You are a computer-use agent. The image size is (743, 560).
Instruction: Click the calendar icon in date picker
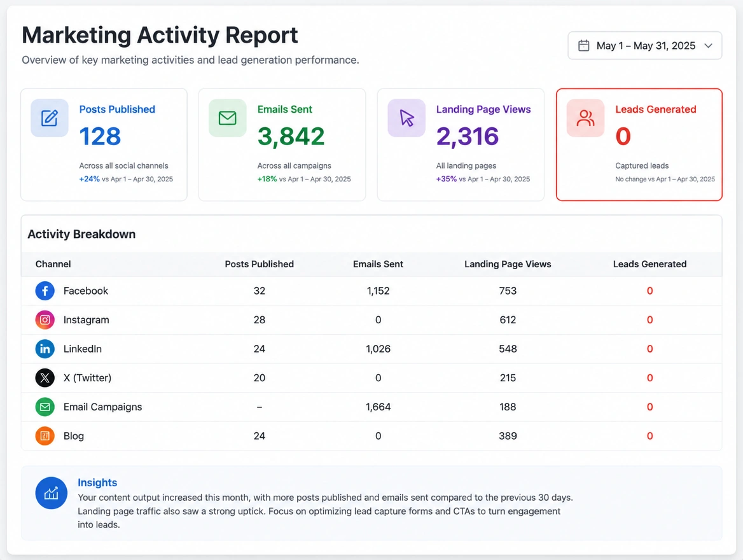point(584,46)
